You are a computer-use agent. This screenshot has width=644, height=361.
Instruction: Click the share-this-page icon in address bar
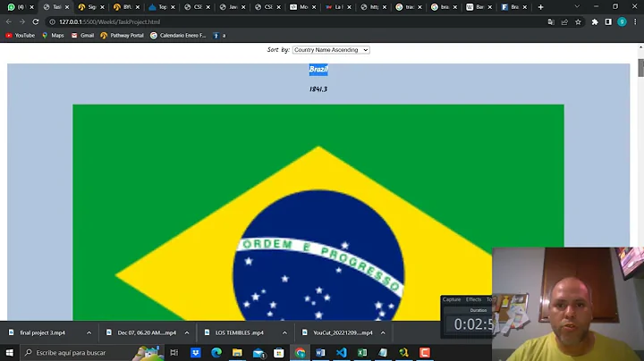pyautogui.click(x=564, y=21)
